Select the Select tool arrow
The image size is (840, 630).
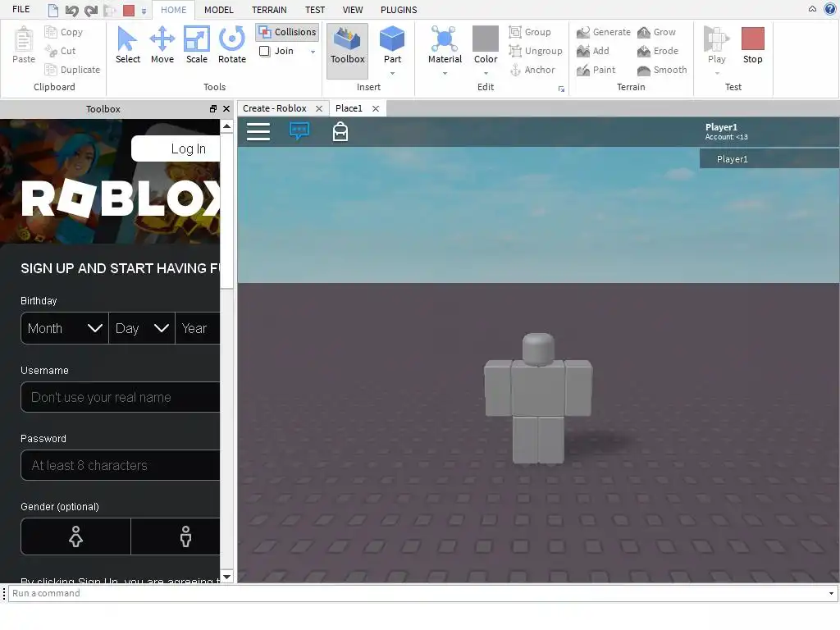(127, 45)
